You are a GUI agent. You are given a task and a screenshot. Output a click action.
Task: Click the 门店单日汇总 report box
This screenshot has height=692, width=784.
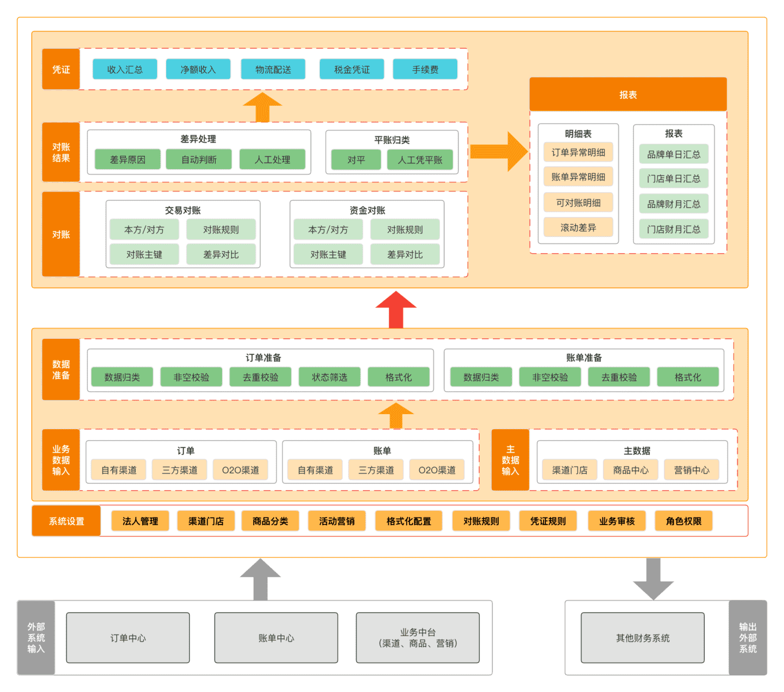(x=674, y=178)
